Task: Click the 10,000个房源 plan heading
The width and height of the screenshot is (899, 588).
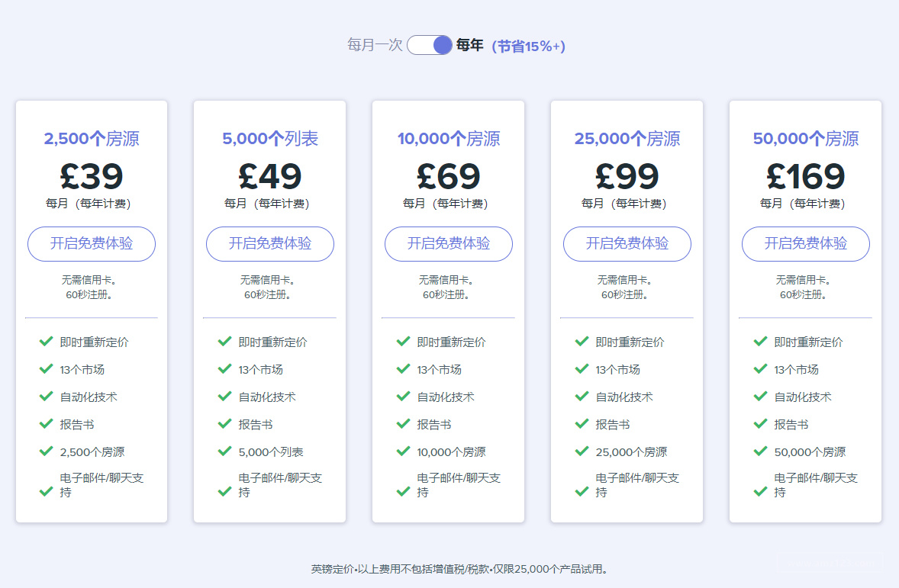Action: tap(449, 139)
